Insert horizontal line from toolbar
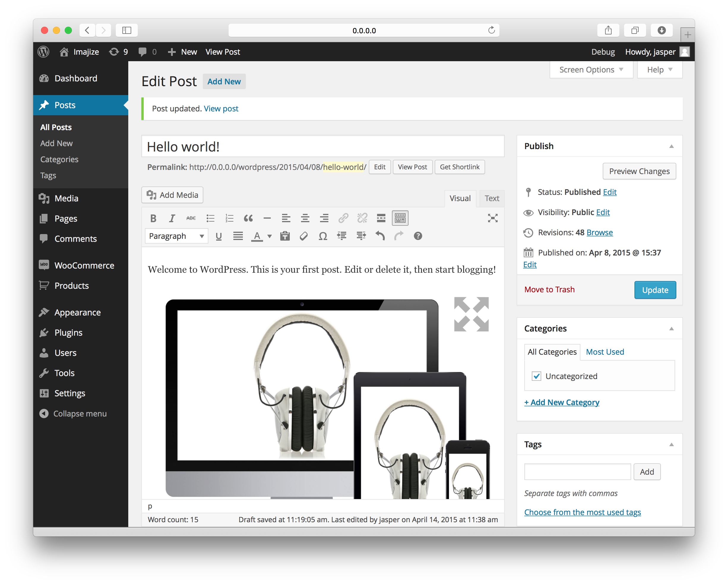Image resolution: width=728 pixels, height=584 pixels. [267, 218]
